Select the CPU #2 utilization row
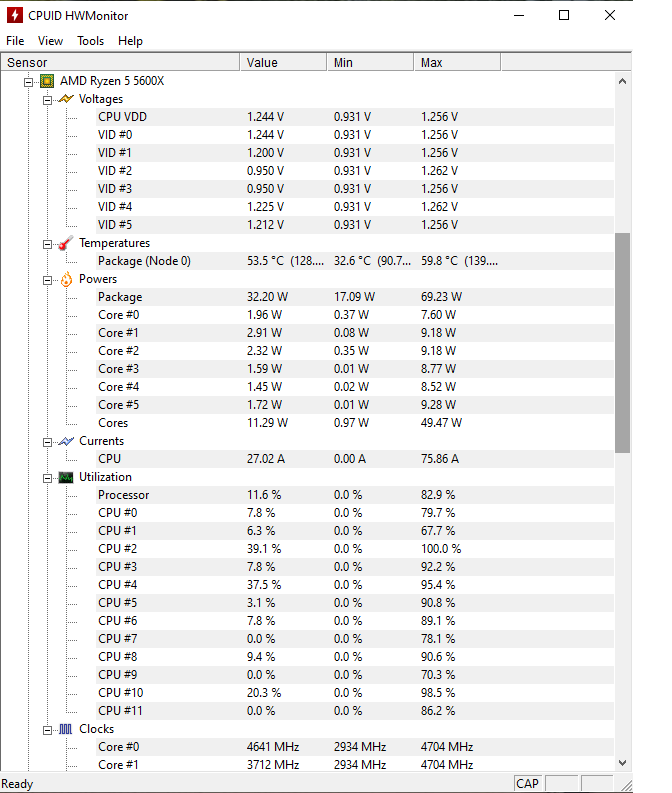Screen dimensions: 672x793 355,549
